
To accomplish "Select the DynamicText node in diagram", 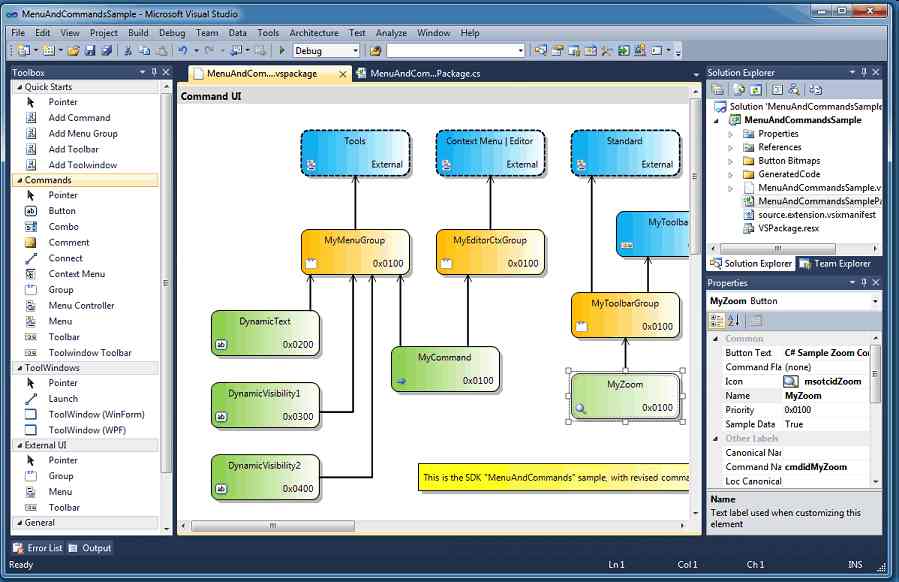I will pos(265,333).
